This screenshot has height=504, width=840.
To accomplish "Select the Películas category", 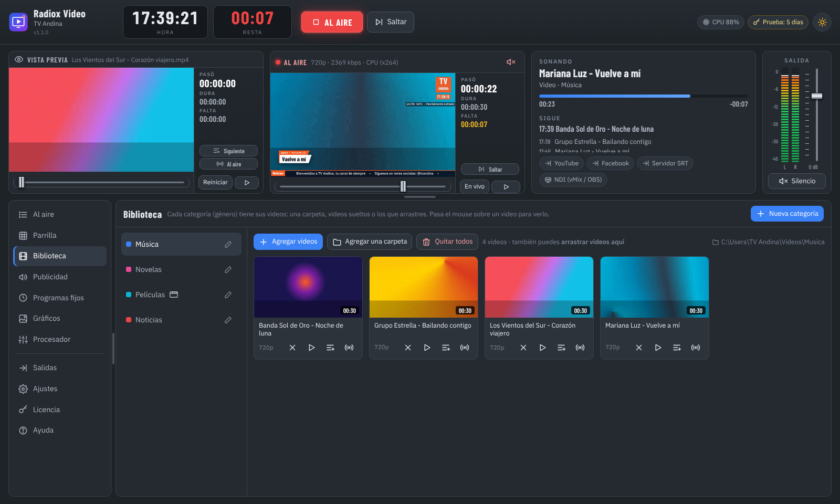I will point(181,295).
